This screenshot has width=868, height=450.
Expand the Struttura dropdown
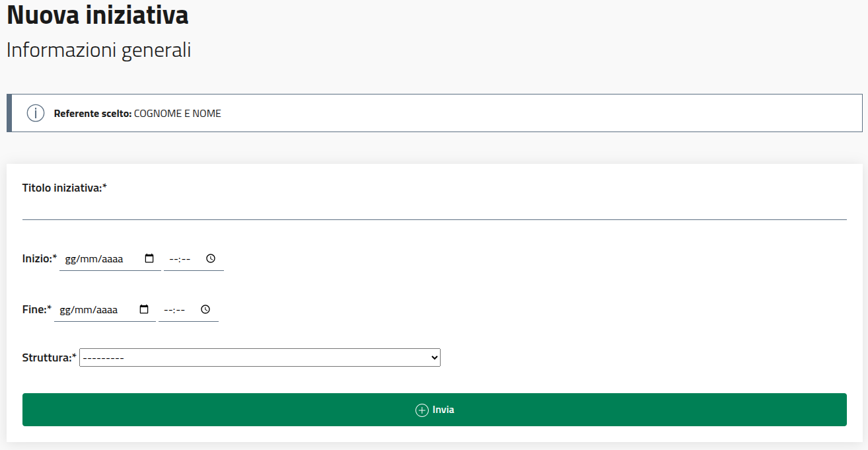[260, 357]
